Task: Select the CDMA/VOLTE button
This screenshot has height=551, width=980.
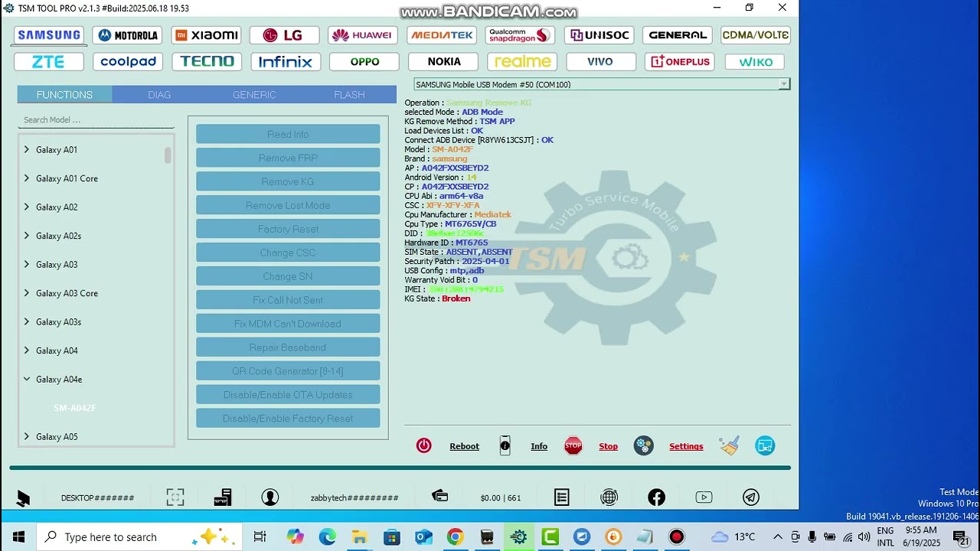Action: coord(756,35)
